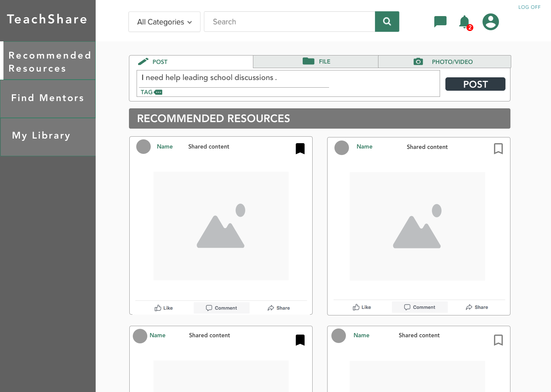The height and width of the screenshot is (392, 551).
Task: Click the LOG OFF link
Action: tap(529, 7)
